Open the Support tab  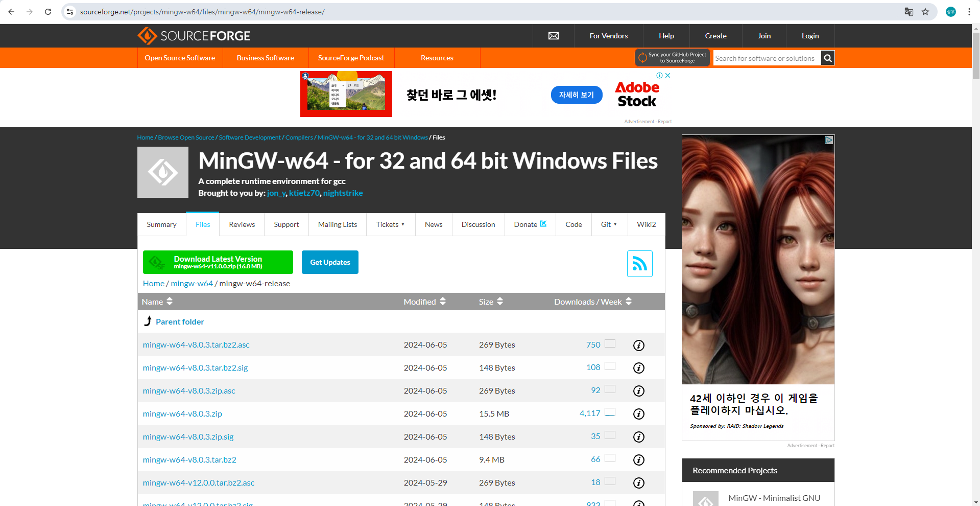(x=286, y=224)
